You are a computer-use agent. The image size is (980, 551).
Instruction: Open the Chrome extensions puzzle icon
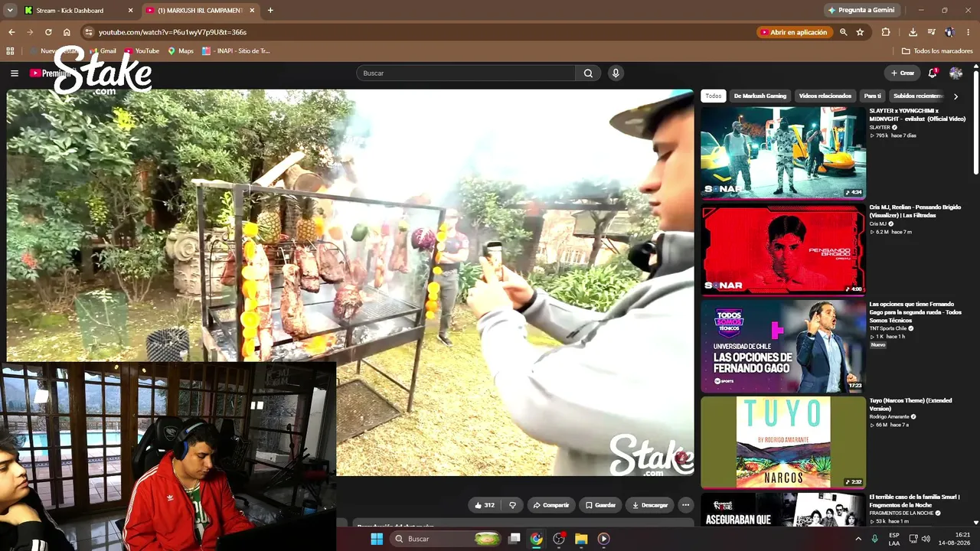[x=886, y=32]
